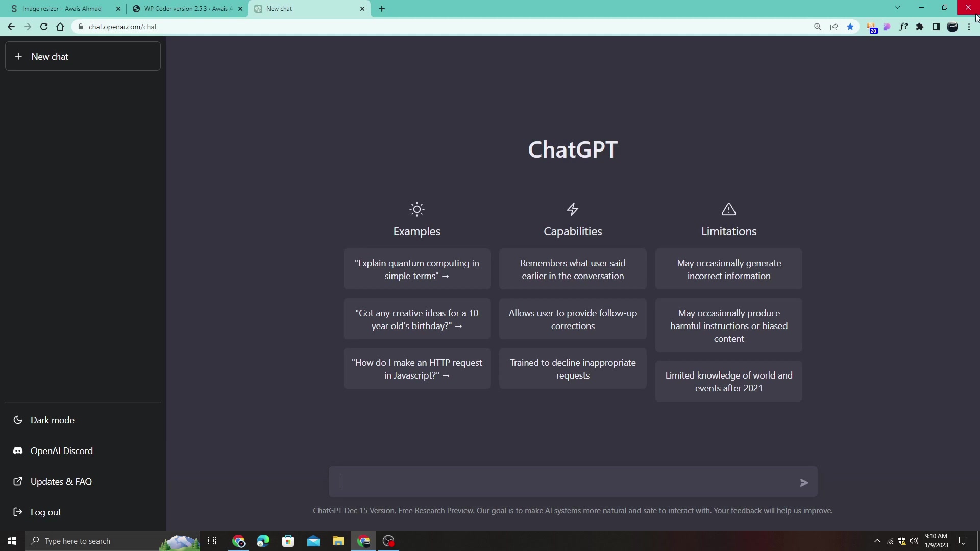Open the ChatGPT Dec 15 Version link
Image resolution: width=980 pixels, height=551 pixels.
point(354,511)
